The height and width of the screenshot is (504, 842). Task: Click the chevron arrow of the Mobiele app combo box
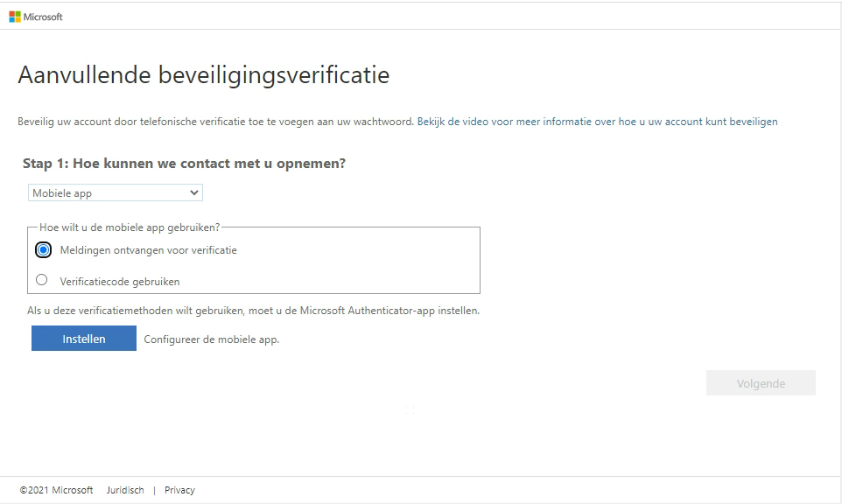click(x=193, y=192)
